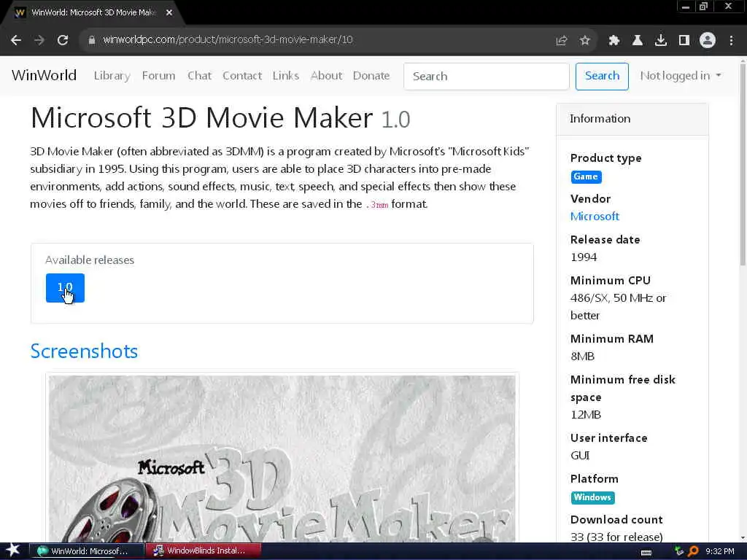Click the Information panel header

(632, 119)
